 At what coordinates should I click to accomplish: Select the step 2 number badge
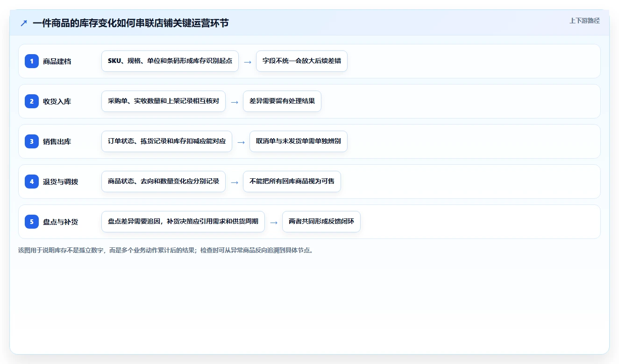pyautogui.click(x=32, y=101)
